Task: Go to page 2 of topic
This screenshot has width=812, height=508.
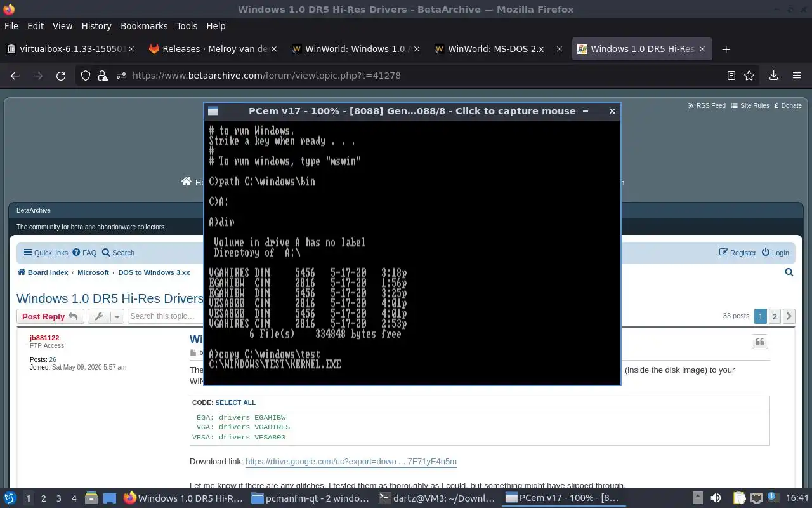Action: point(775,316)
